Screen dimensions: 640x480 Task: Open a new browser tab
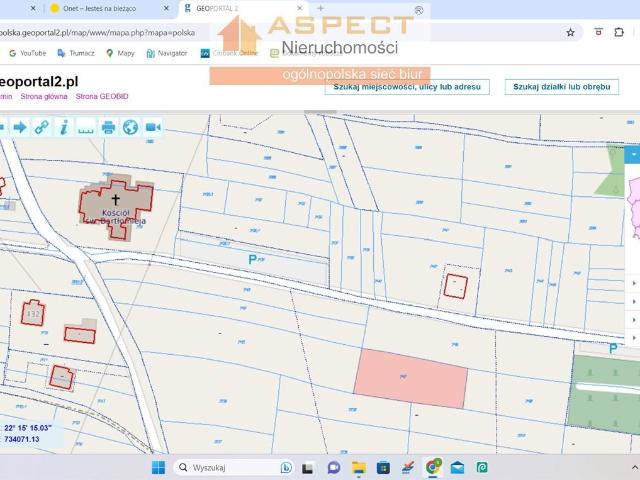pos(321,8)
